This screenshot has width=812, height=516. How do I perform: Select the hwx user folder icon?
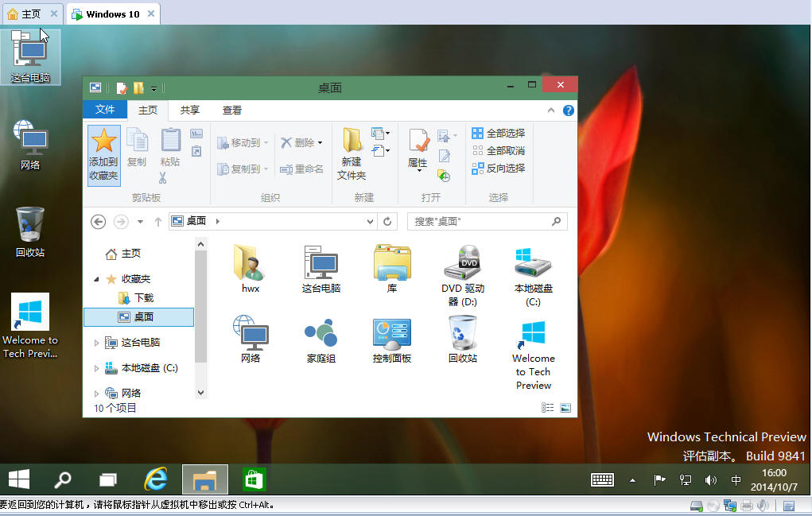tap(251, 262)
